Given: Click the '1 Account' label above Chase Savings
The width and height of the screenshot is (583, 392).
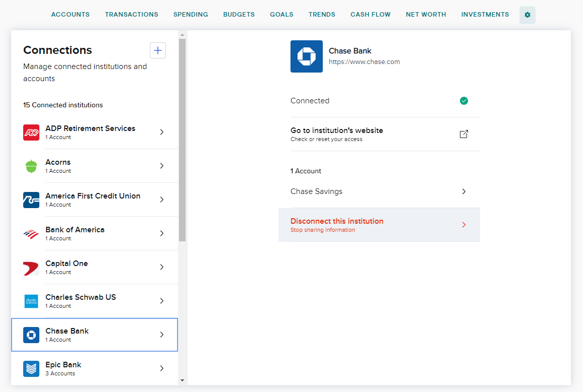Looking at the screenshot, I should point(306,171).
